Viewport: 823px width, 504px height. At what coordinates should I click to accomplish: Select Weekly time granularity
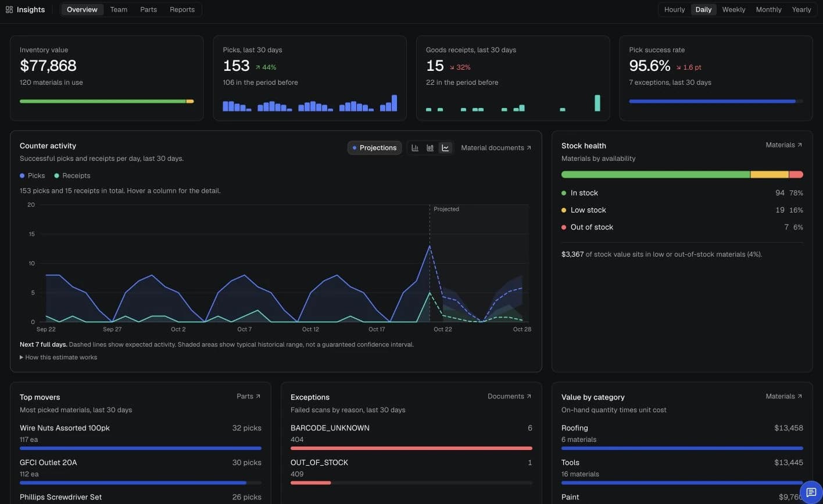733,10
